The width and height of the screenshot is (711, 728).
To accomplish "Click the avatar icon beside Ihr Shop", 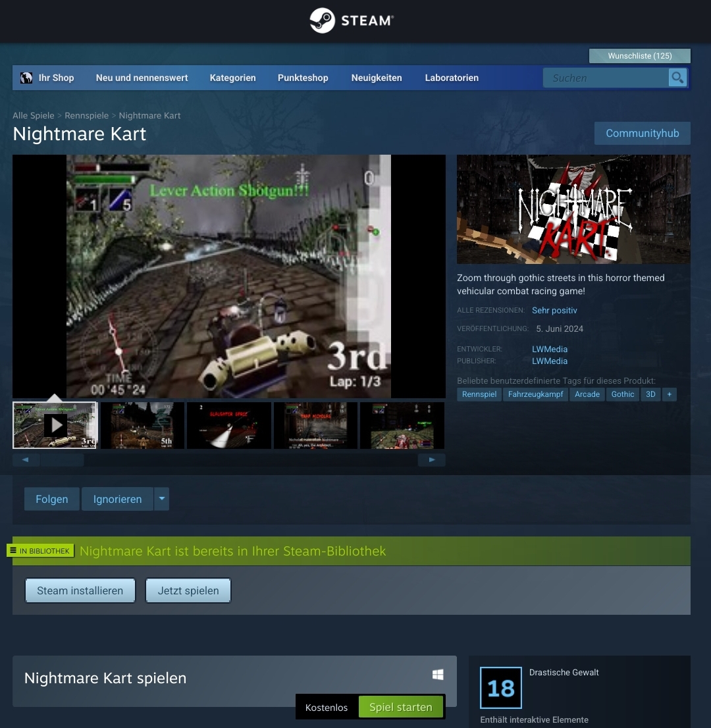I will [x=26, y=78].
